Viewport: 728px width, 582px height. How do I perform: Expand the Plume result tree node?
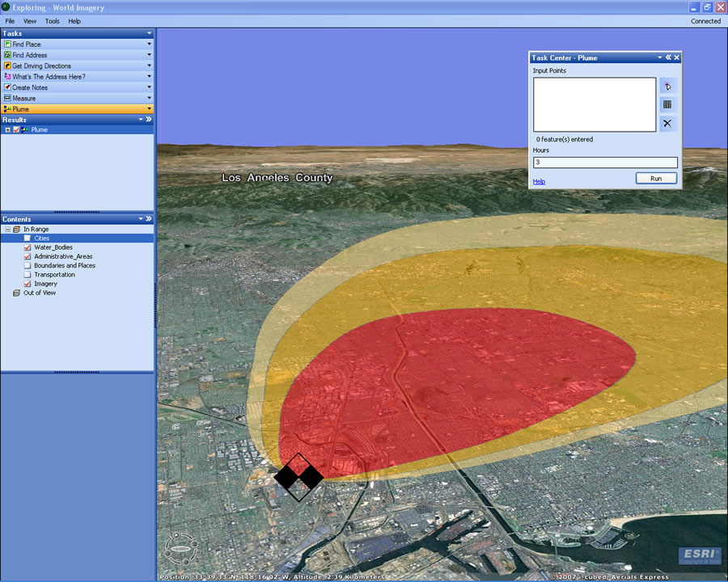tap(7, 130)
